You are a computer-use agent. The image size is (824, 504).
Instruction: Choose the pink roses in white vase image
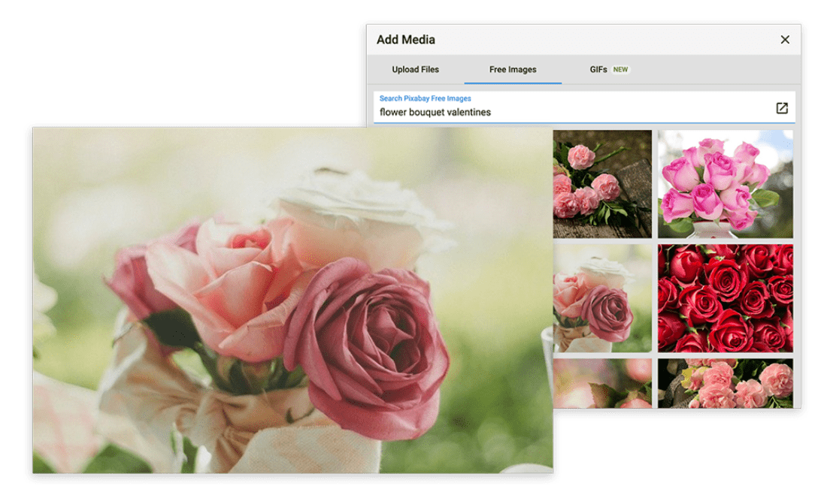tap(727, 183)
